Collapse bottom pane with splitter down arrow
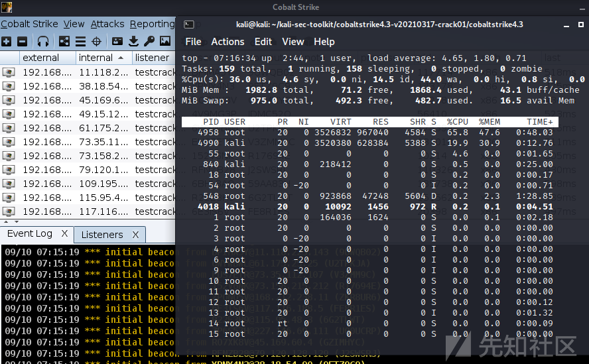Image resolution: width=589 pixels, height=364 pixels. click(x=16, y=222)
